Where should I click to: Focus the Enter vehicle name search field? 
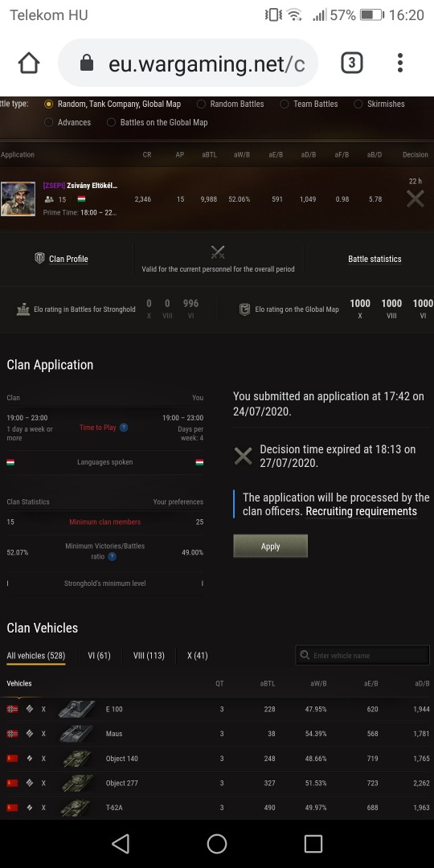click(362, 656)
